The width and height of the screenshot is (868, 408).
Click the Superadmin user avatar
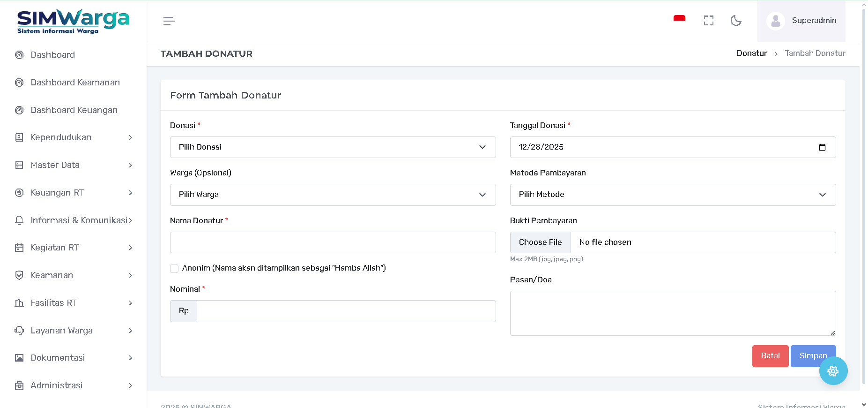click(x=776, y=21)
